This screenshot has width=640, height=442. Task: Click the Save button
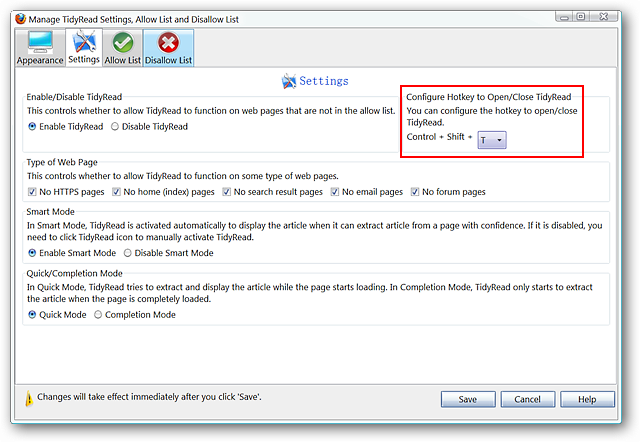468,399
